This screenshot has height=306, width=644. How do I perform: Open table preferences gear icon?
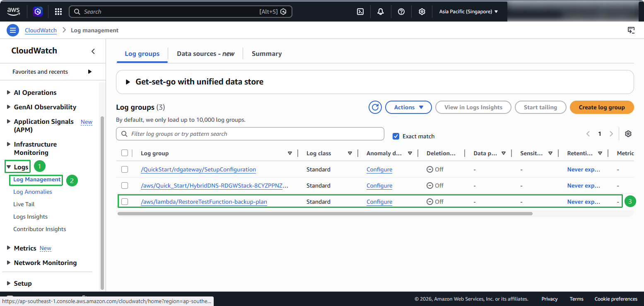click(x=628, y=134)
